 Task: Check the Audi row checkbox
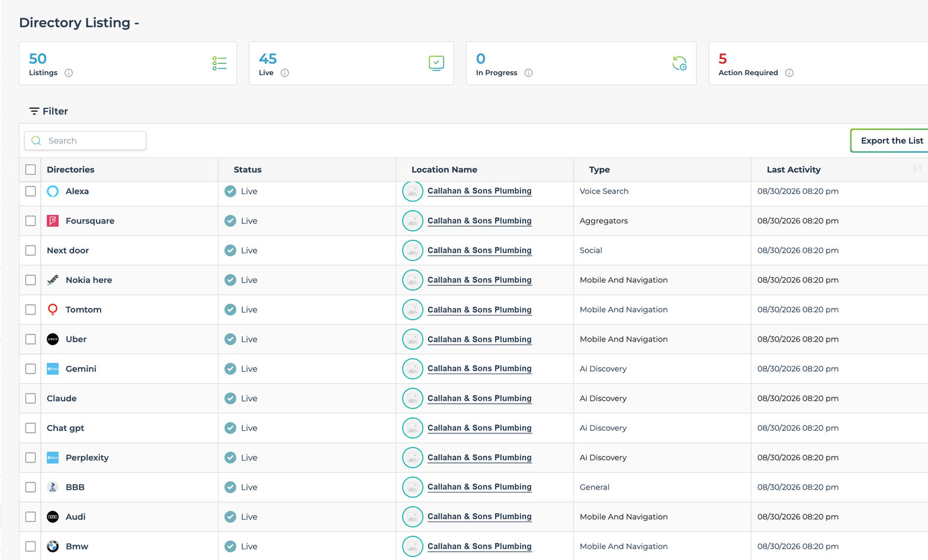tap(31, 517)
